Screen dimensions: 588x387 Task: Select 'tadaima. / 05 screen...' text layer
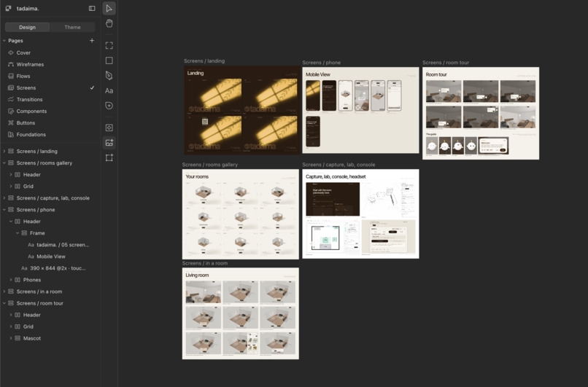[63, 245]
